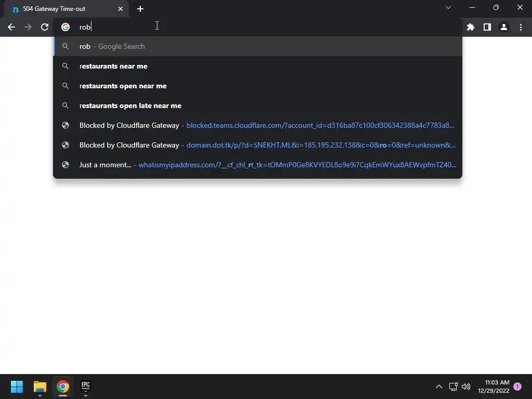Open a new tab with plus button
Viewport: 532px width, 399px height.
(x=140, y=9)
